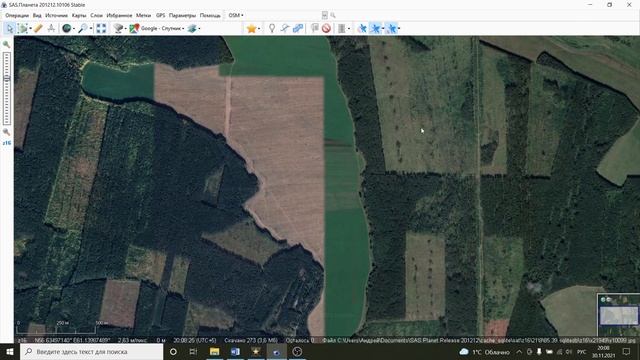Click the gray panel icon next to marks

tap(342, 28)
